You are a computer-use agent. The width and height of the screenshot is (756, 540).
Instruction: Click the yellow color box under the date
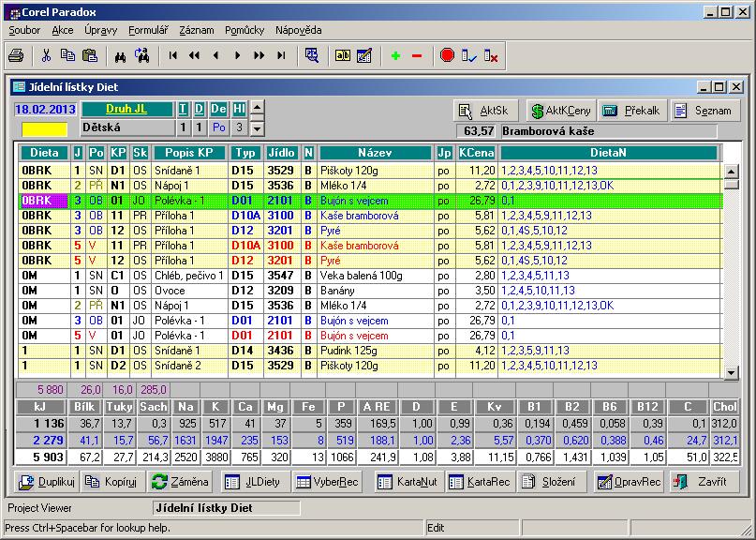(45, 129)
